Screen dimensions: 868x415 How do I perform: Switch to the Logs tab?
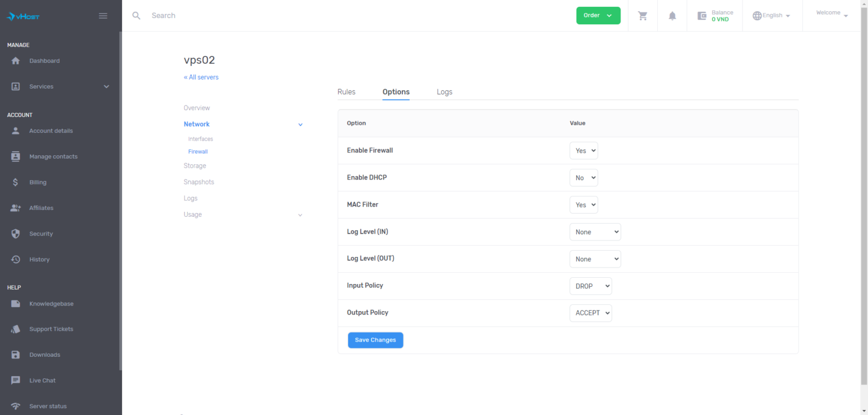[445, 92]
